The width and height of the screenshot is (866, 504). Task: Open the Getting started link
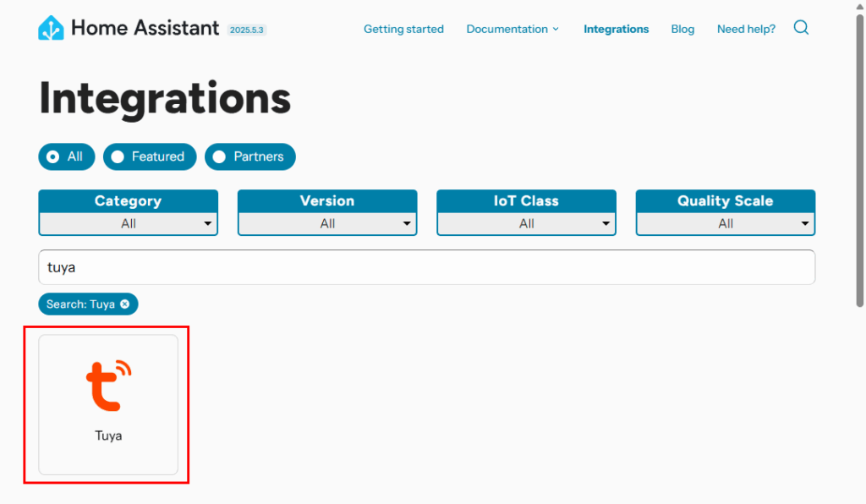point(403,29)
